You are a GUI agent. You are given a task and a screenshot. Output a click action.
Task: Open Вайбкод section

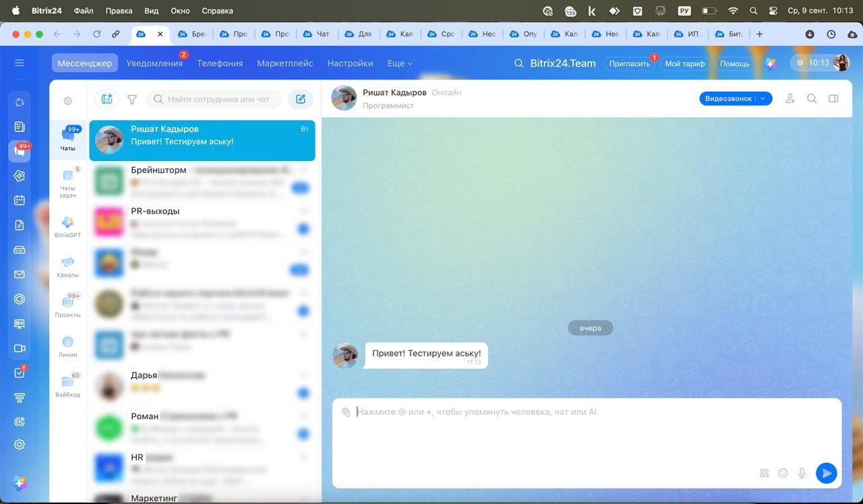67,386
